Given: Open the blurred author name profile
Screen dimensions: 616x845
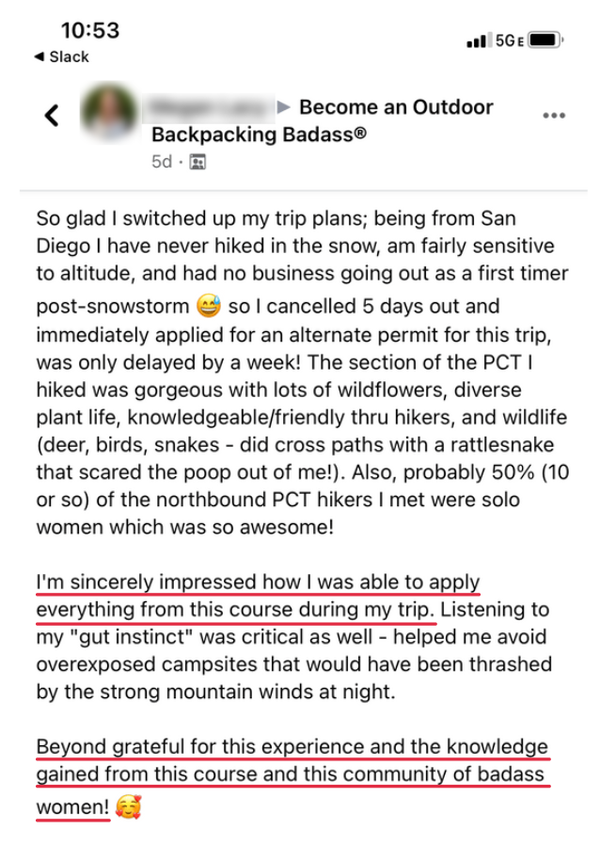Looking at the screenshot, I should coord(209,107).
